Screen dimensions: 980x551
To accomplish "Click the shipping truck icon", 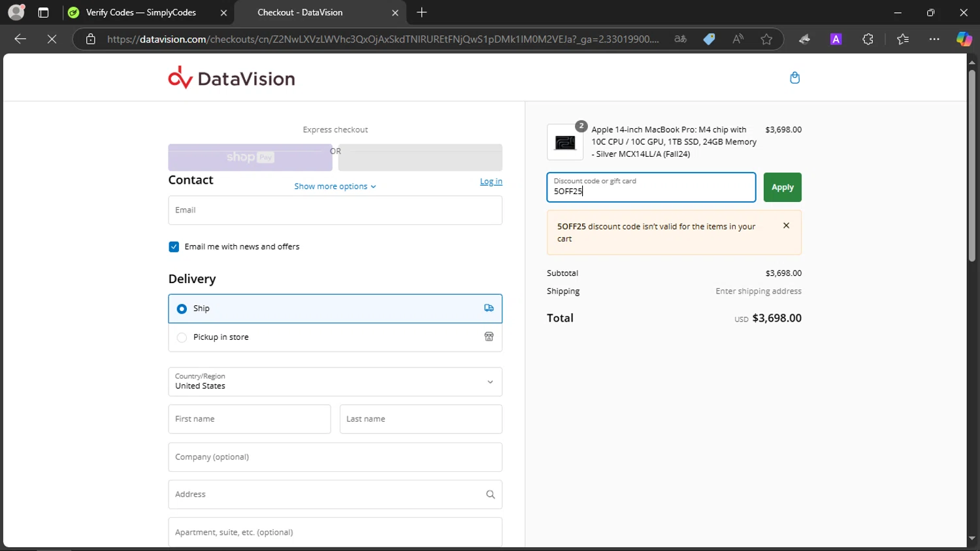I will [489, 308].
